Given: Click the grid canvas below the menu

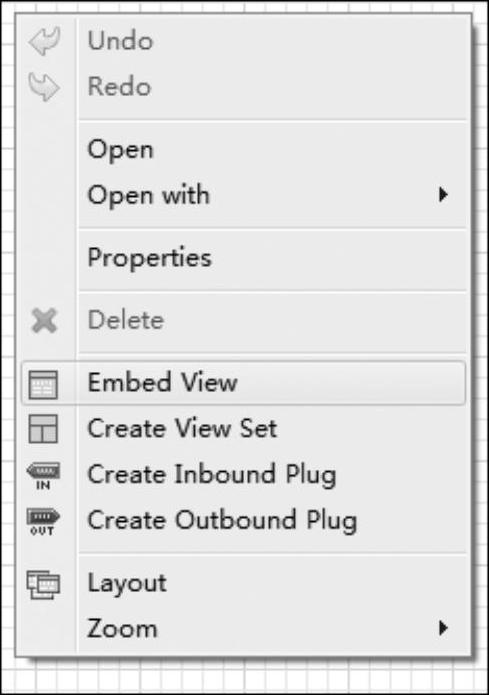Looking at the screenshot, I should click(244, 677).
